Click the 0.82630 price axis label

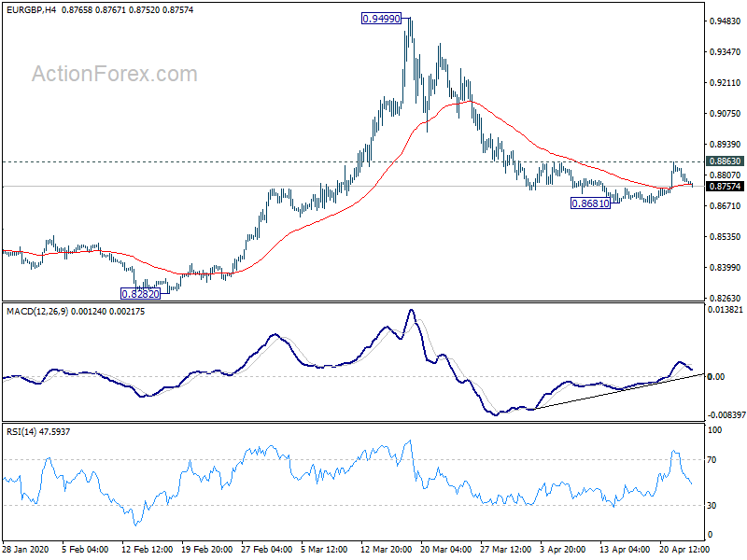pos(726,299)
